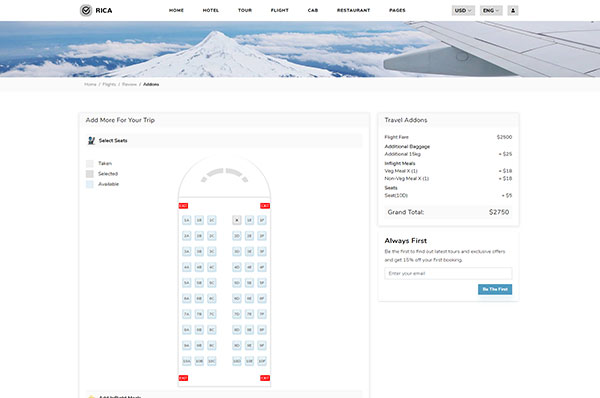600x398 pixels.
Task: Click the taken seat marked X
Action: pos(237,220)
